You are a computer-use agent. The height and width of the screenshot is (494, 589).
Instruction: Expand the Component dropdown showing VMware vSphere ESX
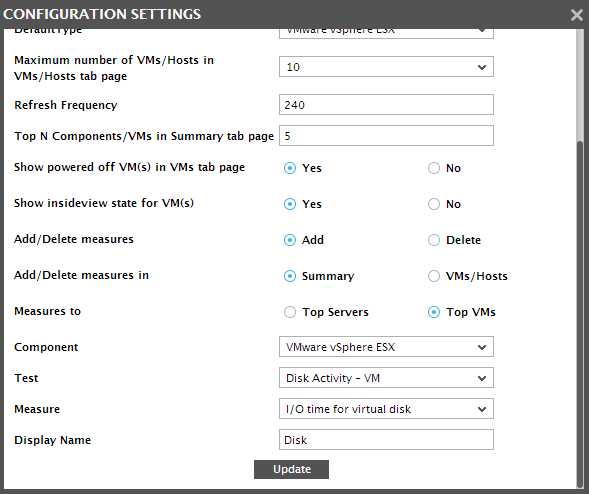click(x=386, y=347)
